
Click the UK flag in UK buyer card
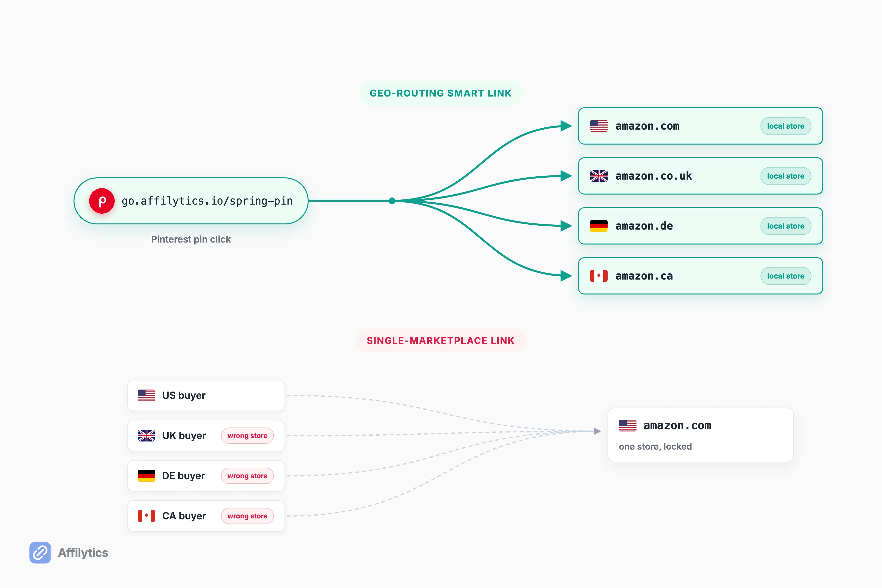pyautogui.click(x=146, y=435)
